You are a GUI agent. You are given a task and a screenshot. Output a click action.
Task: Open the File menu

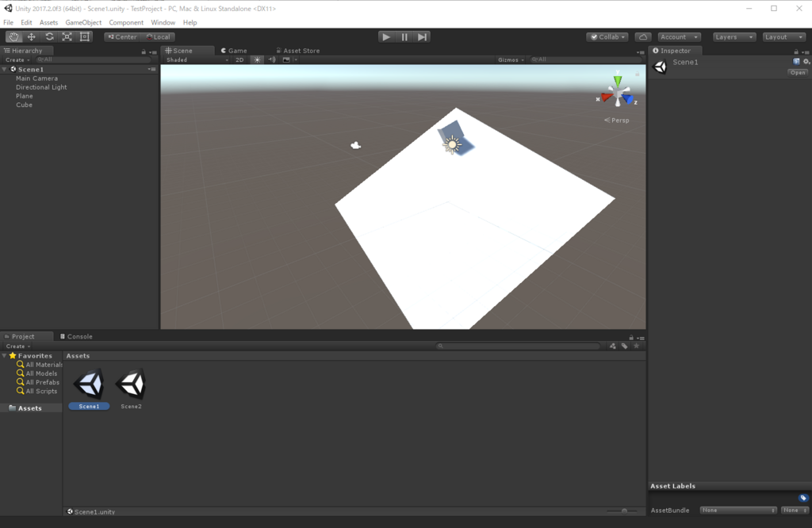[x=8, y=22]
